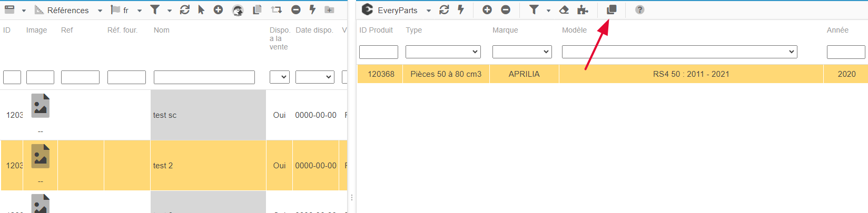868x213 pixels.
Task: Click the duplicate icon indicated by red arrow
Action: click(611, 9)
